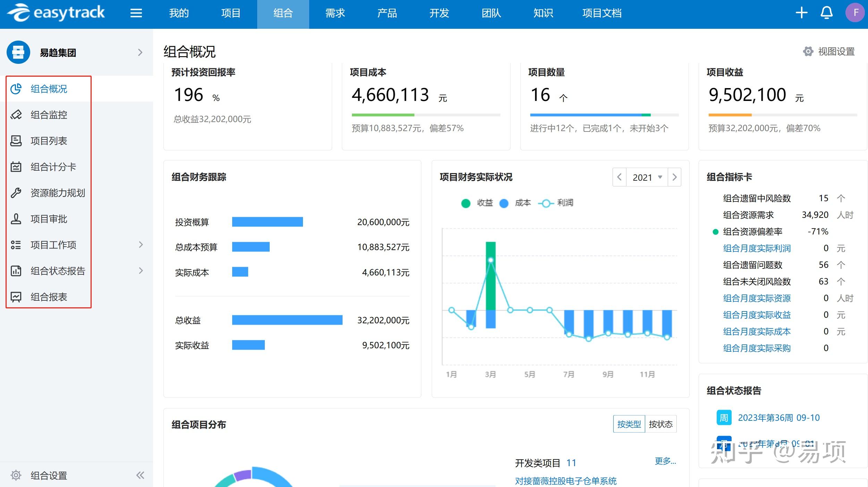Go to previous year arrow

pos(620,177)
